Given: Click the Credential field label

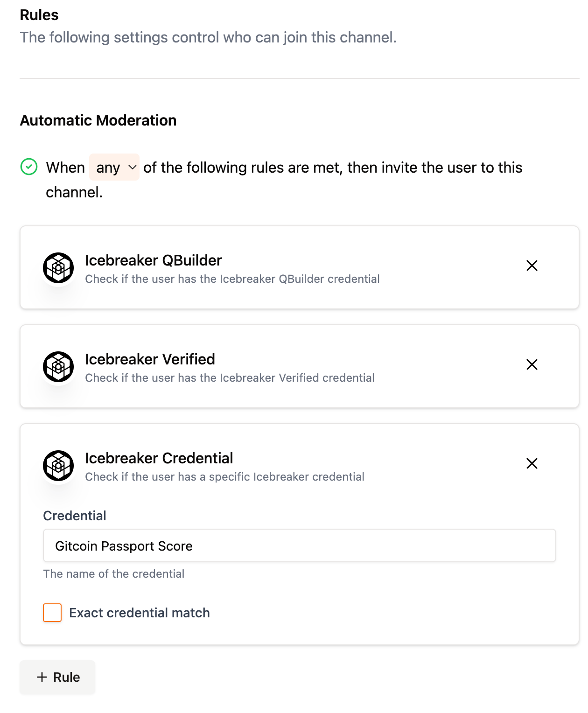Looking at the screenshot, I should [75, 516].
